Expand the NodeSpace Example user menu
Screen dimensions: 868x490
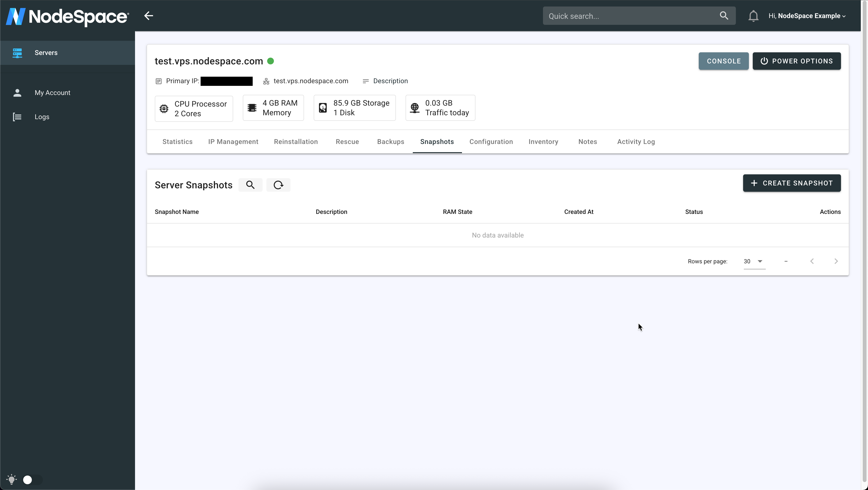coord(807,16)
